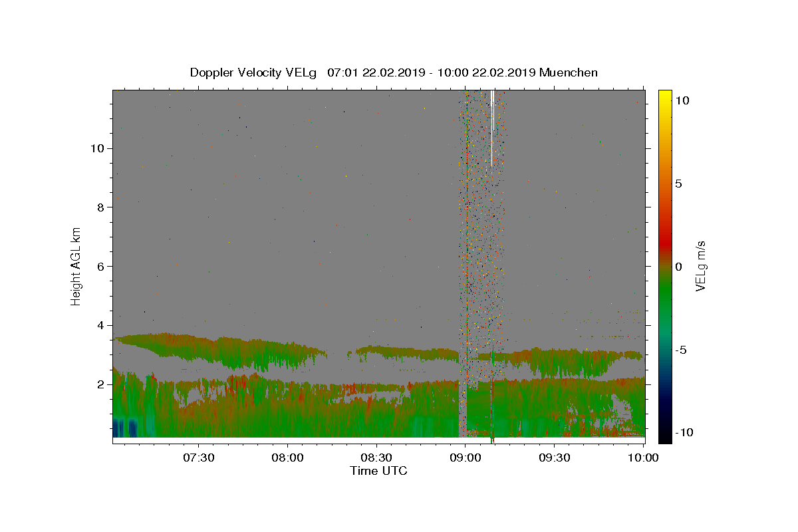The width and height of the screenshot is (798, 532).
Task: Click the height axis label 10
Action: [x=97, y=148]
